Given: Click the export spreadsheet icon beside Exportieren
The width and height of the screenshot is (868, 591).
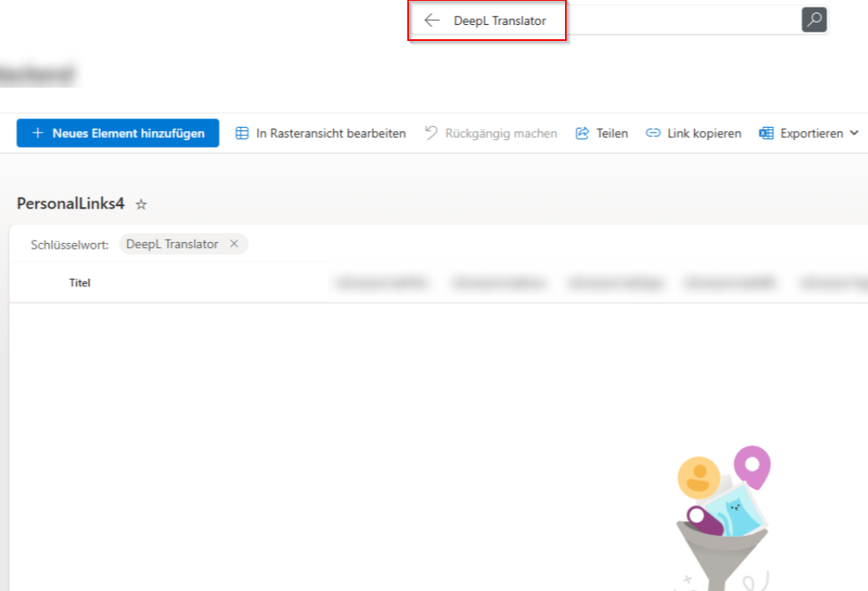Looking at the screenshot, I should [x=765, y=132].
